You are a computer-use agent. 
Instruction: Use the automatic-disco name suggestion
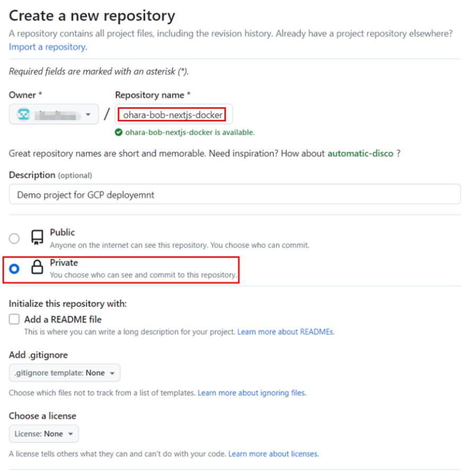[x=360, y=153]
